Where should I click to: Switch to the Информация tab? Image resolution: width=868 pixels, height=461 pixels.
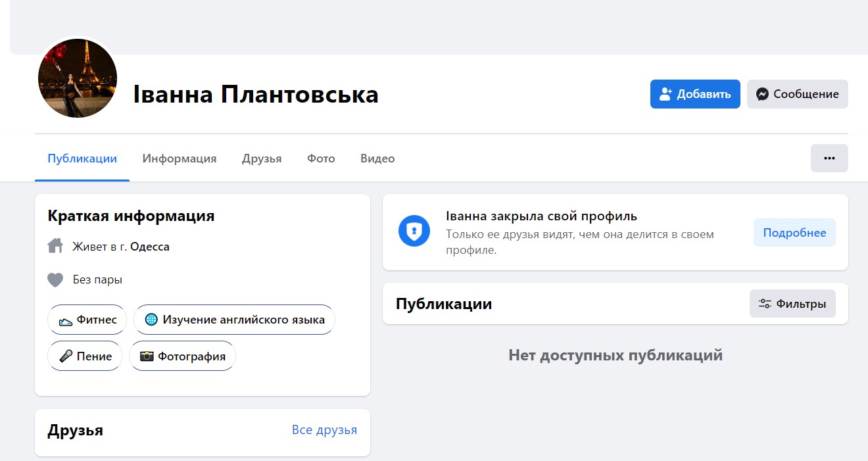(x=179, y=158)
